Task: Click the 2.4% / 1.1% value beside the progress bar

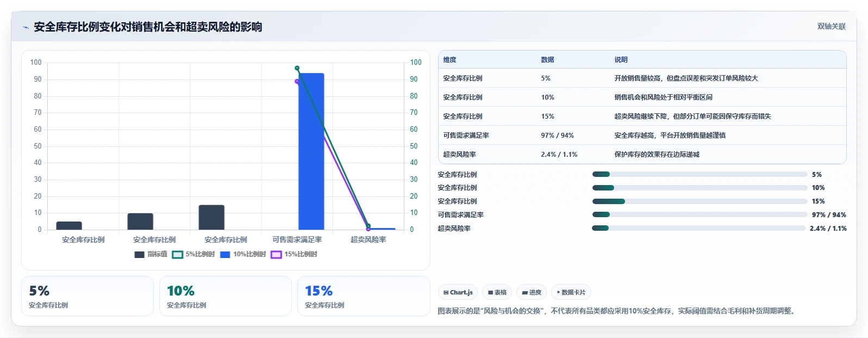Action: pos(828,229)
